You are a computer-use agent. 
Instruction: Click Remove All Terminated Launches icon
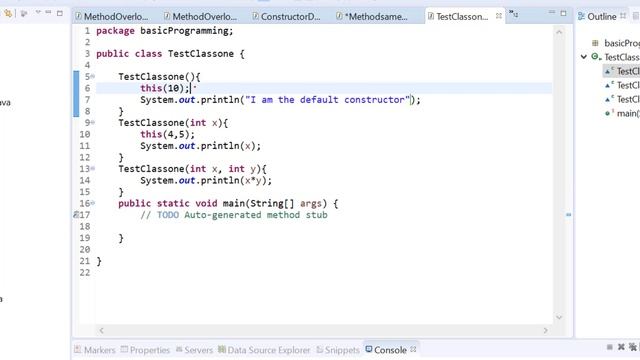pyautogui.click(x=633, y=347)
